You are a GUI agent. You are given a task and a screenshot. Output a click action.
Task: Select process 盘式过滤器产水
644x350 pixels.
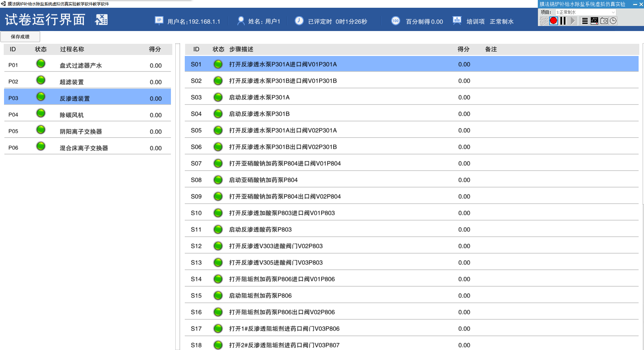87,64
